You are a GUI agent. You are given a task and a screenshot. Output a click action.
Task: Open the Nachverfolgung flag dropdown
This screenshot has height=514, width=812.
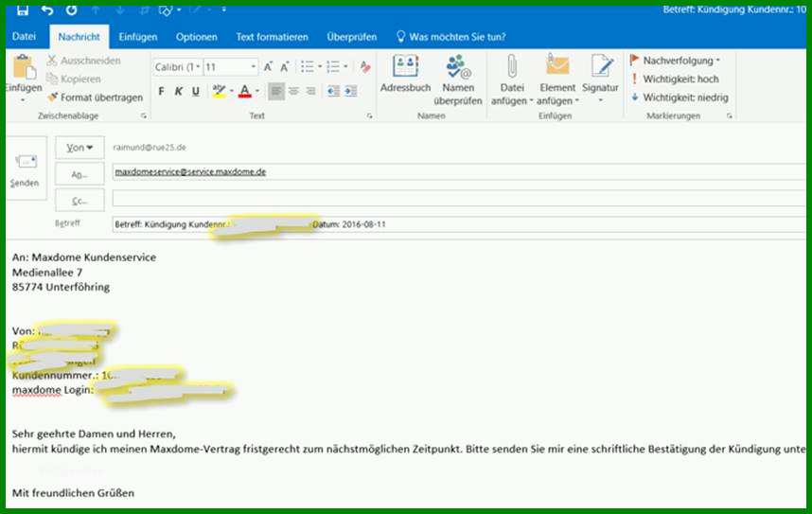[x=675, y=61]
